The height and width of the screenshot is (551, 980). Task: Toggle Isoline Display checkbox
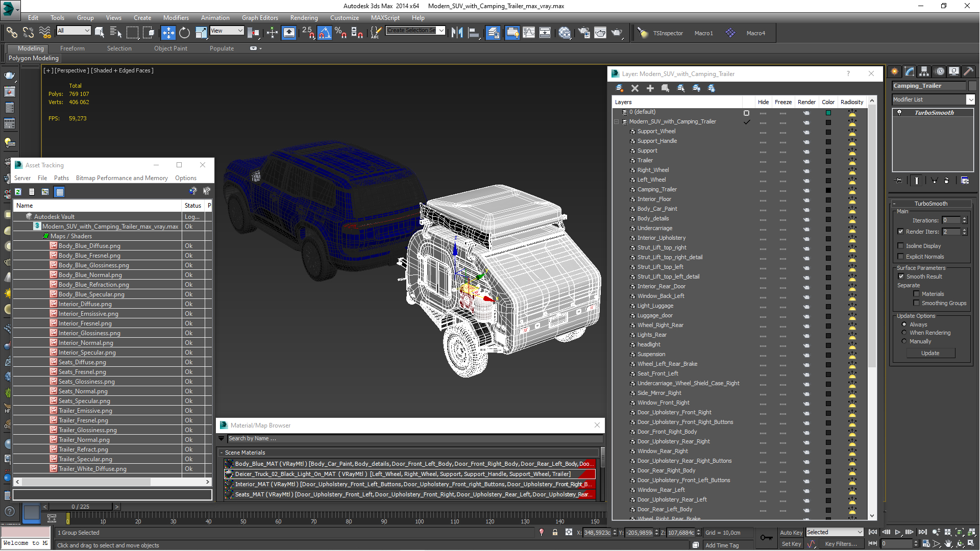901,246
